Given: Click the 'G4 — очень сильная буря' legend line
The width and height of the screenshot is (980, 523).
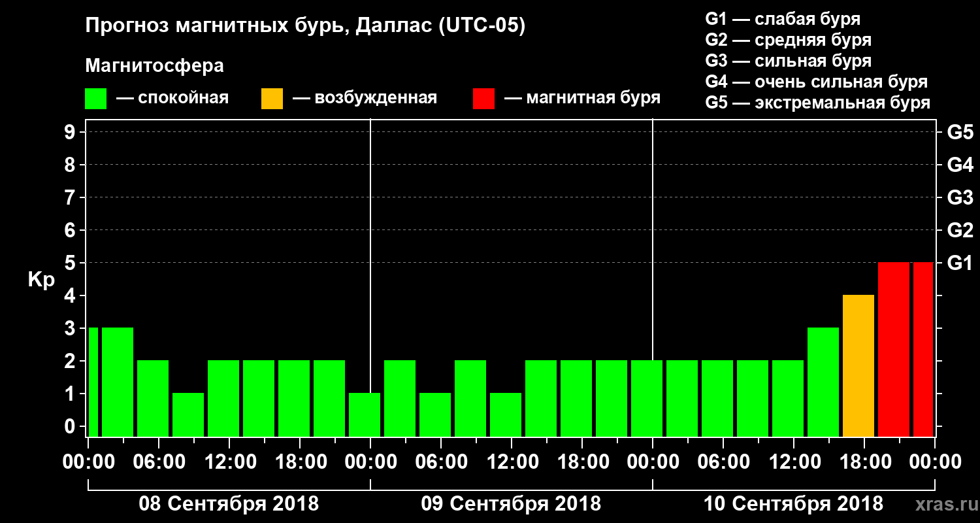Looking at the screenshot, I should (x=816, y=82).
